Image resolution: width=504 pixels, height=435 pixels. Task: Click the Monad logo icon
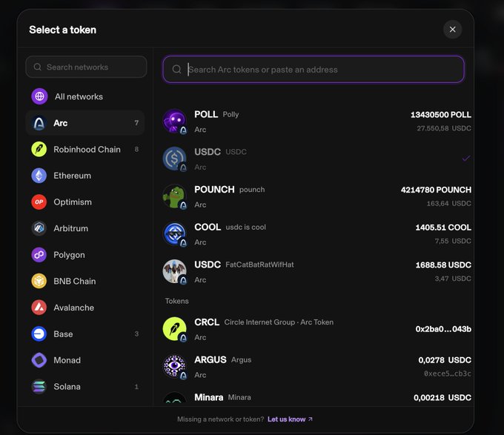[39, 360]
